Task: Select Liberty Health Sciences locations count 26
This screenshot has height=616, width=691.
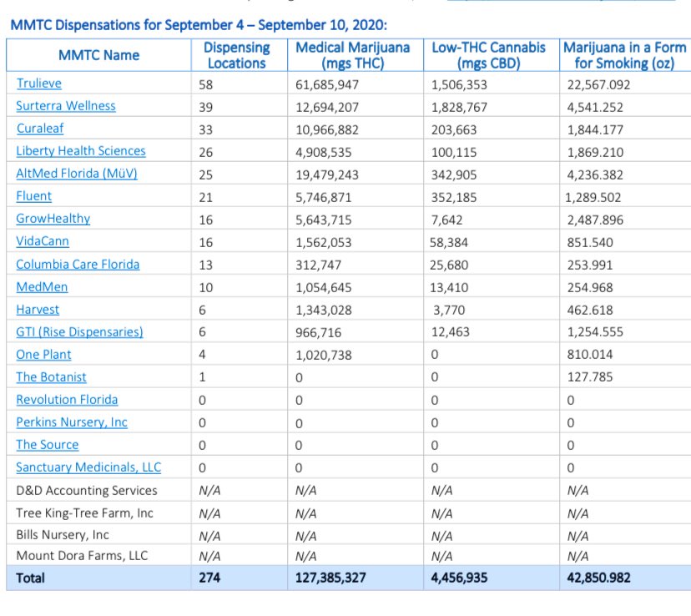Action: coord(206,153)
